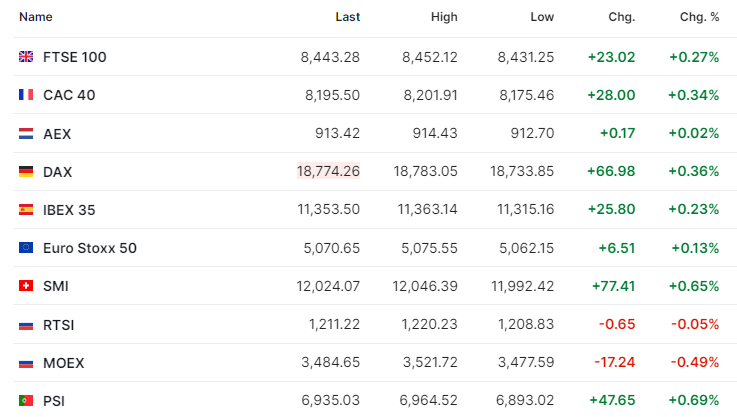The height and width of the screenshot is (417, 737).
Task: Click the highlighted DAX last price 18,774.26
Action: 329,171
